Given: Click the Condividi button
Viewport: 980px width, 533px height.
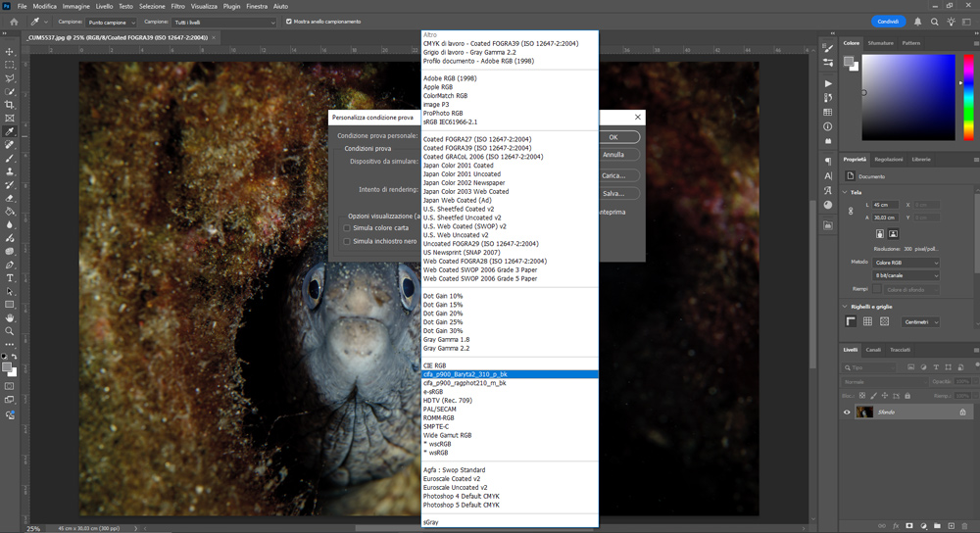Looking at the screenshot, I should point(888,22).
